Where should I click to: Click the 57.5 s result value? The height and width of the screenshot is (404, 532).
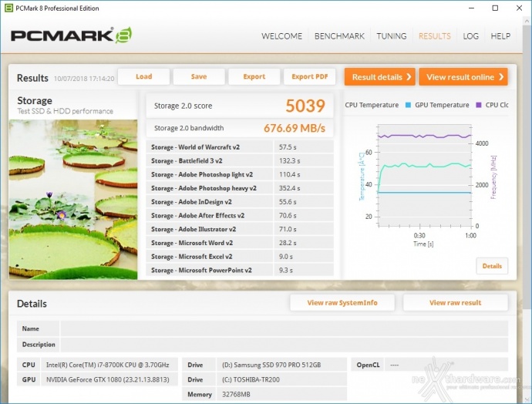pos(288,147)
